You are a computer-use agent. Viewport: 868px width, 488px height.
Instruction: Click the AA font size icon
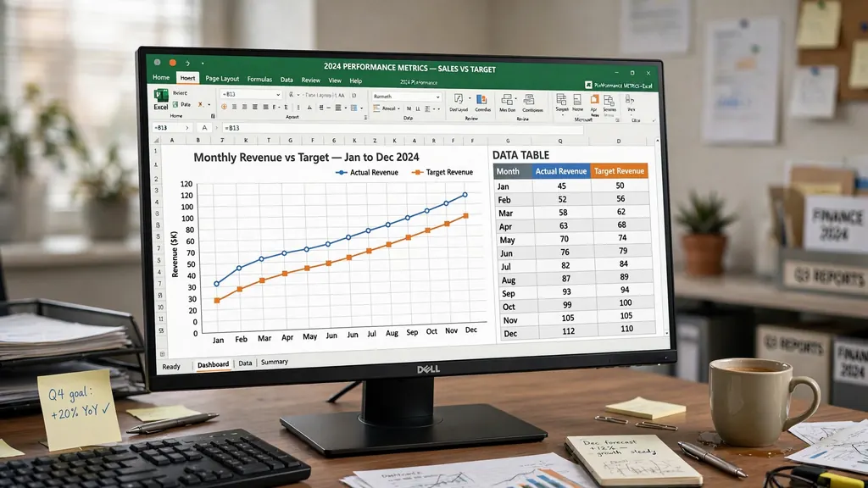pos(341,95)
